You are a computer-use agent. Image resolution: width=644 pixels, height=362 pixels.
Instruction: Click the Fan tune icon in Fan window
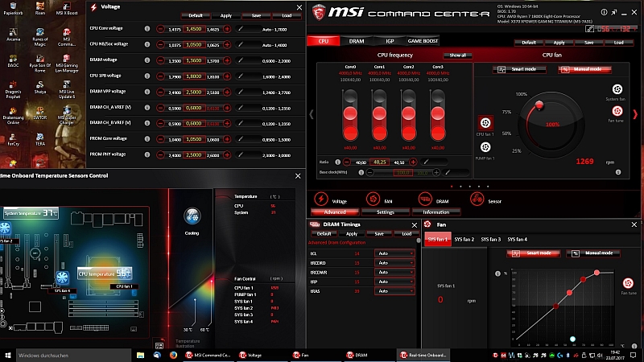pyautogui.click(x=628, y=283)
